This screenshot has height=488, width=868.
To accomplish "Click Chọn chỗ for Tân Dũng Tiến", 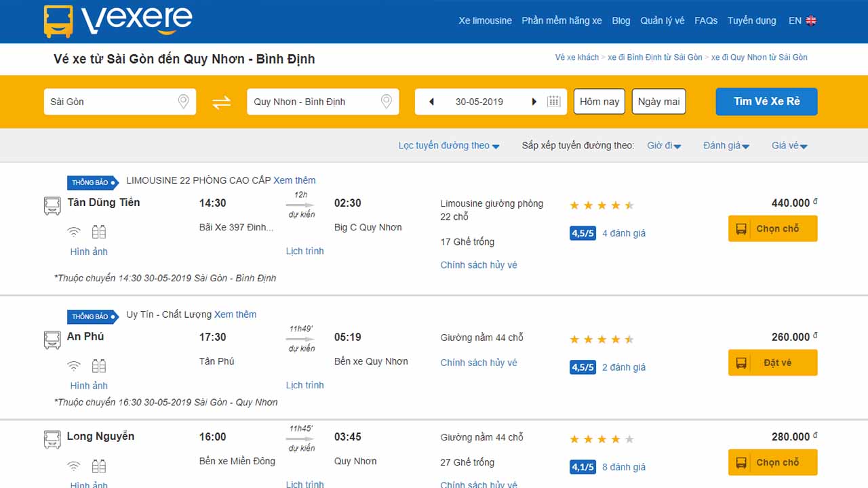I will [x=772, y=228].
